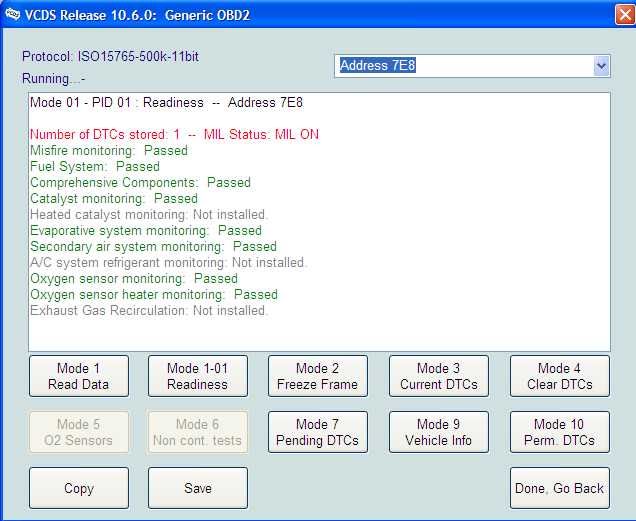636x521 pixels.
Task: Copy the readiness results
Action: click(x=78, y=488)
